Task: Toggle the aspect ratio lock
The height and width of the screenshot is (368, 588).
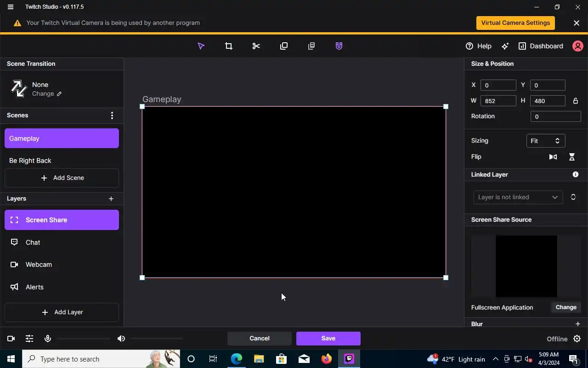Action: (x=575, y=101)
